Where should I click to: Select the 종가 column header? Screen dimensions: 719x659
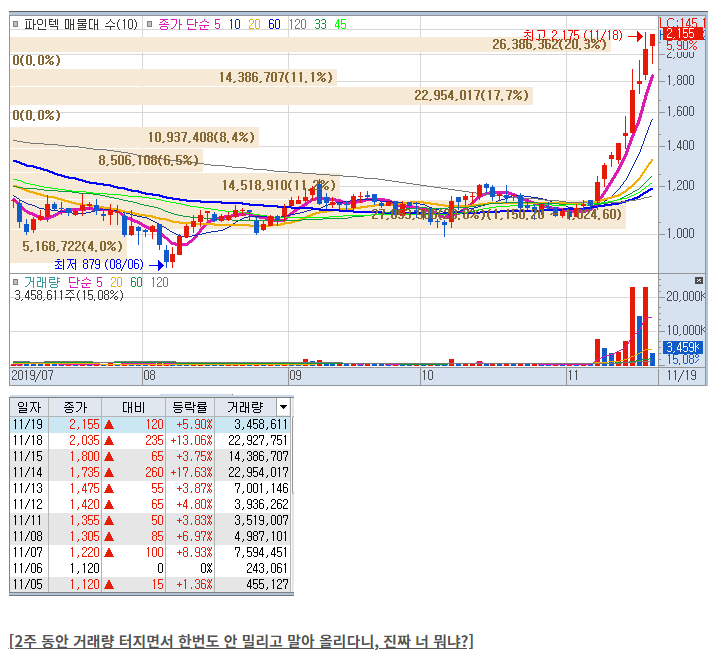pyautogui.click(x=75, y=407)
